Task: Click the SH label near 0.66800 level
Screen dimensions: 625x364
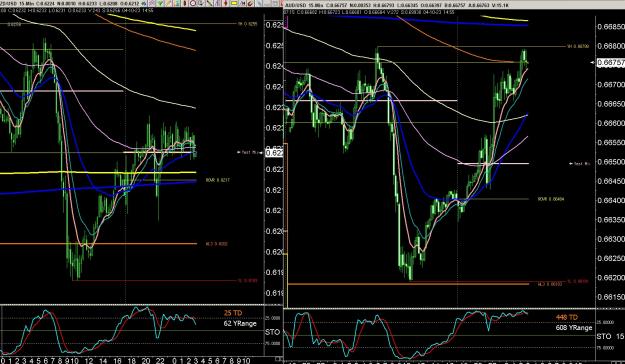Action: 578,47
